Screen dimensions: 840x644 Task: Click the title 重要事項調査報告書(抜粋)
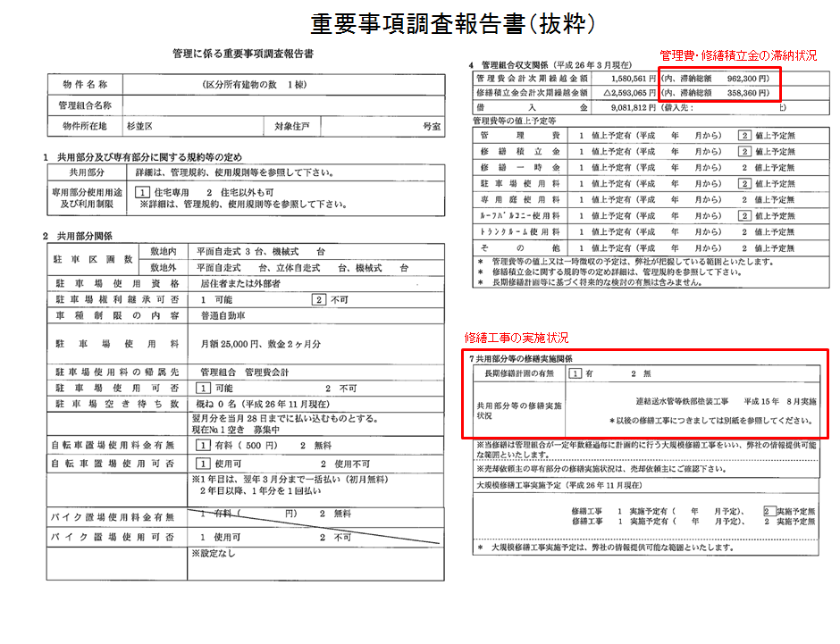click(453, 24)
